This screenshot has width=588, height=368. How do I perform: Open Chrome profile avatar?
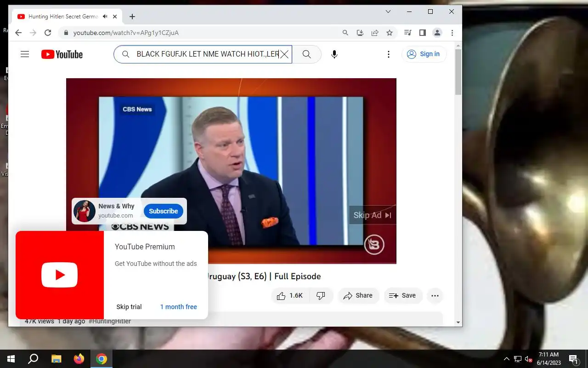pos(437,33)
